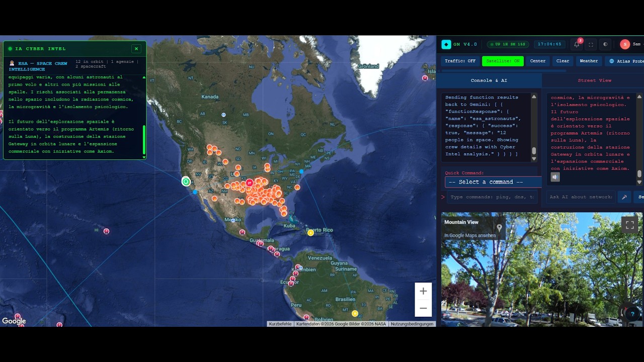Click the pink marker near Peru's southern coast
The width and height of the screenshot is (644, 362).
tap(306, 317)
